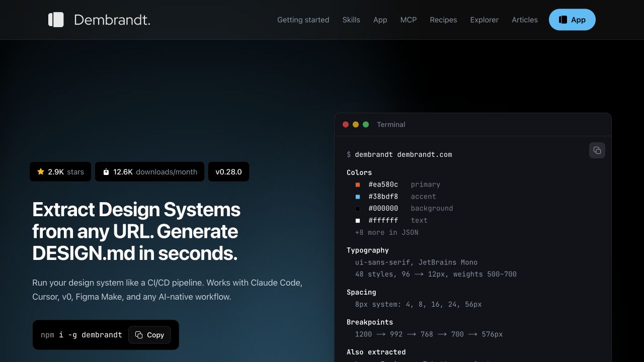
Task: Copy the npm install command
Action: tap(149, 335)
